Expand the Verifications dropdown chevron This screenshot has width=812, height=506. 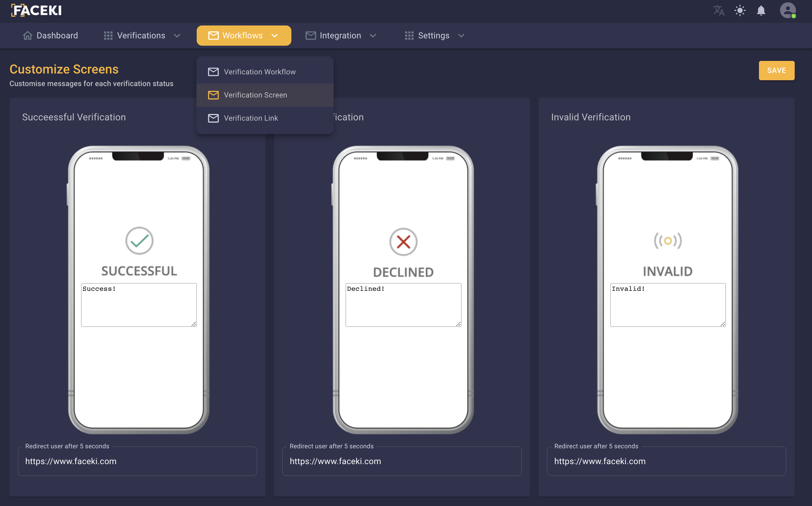point(177,35)
